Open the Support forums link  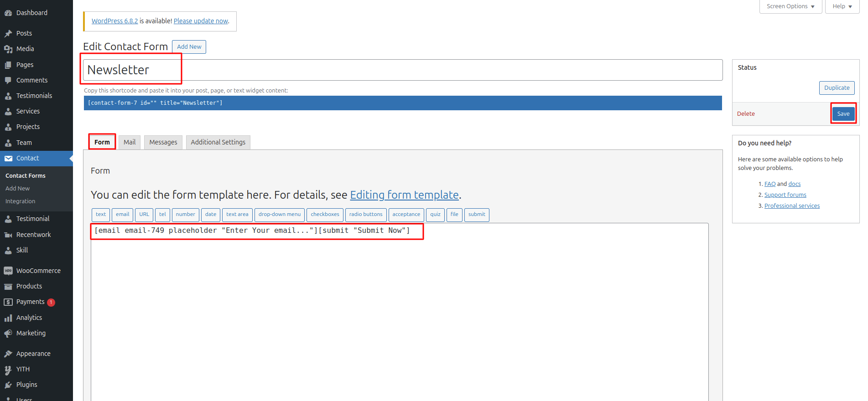pyautogui.click(x=785, y=195)
